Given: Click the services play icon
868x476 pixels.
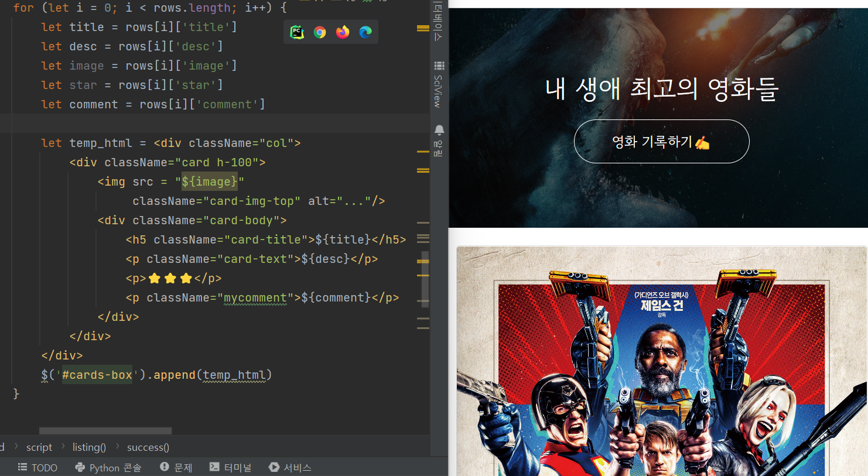Looking at the screenshot, I should click(x=274, y=467).
